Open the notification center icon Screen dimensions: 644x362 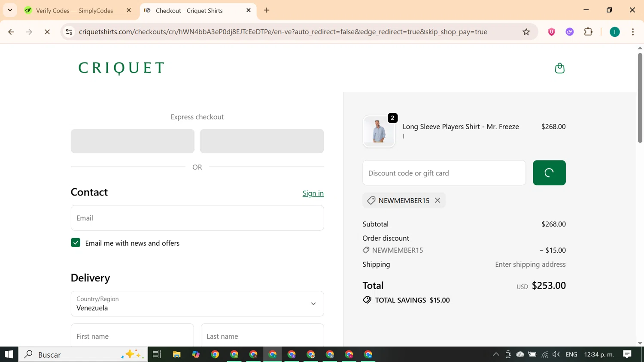point(627,354)
